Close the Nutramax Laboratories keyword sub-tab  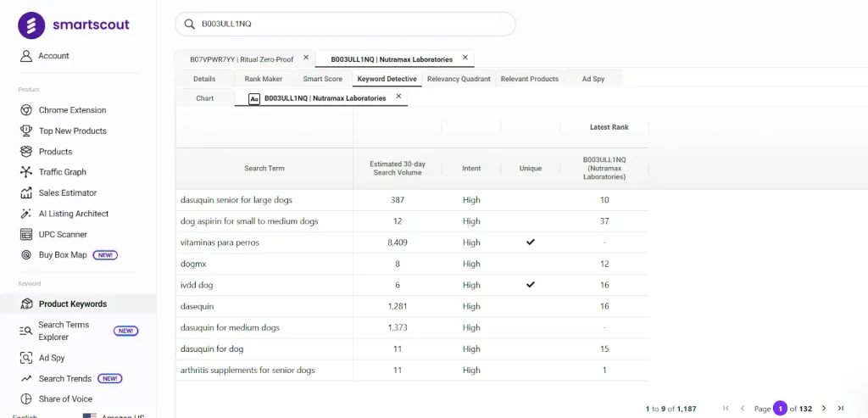click(x=398, y=97)
